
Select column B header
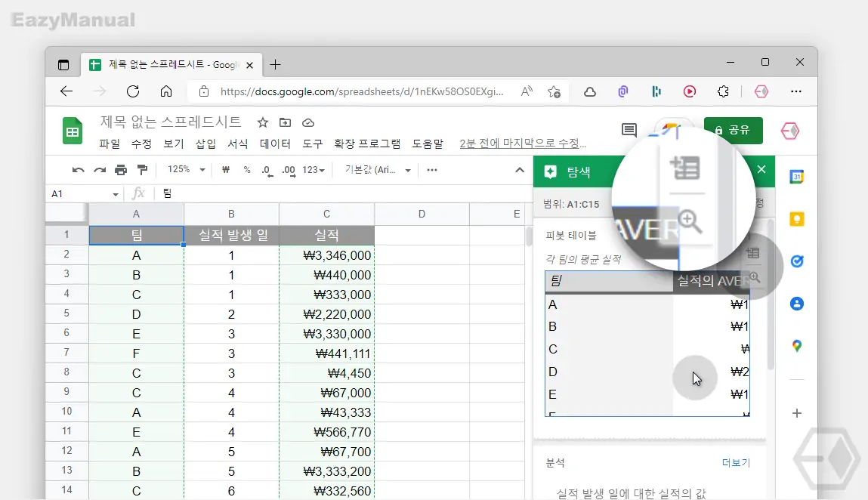pos(231,215)
